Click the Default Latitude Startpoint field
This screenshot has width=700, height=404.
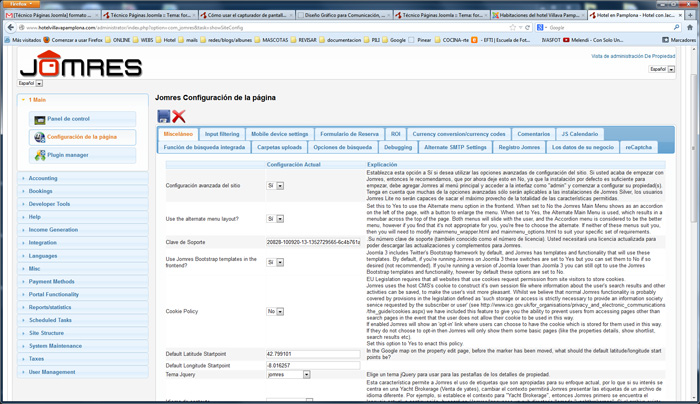coord(313,354)
